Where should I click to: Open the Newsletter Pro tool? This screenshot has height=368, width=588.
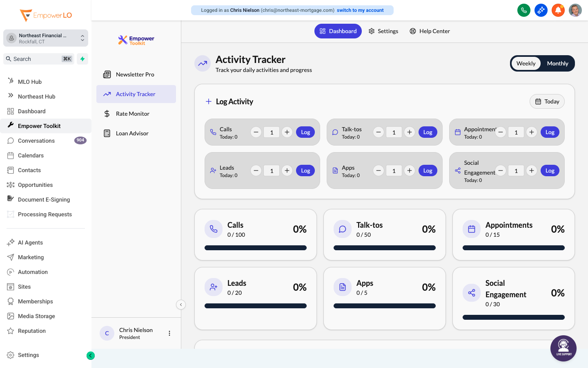tap(136, 74)
